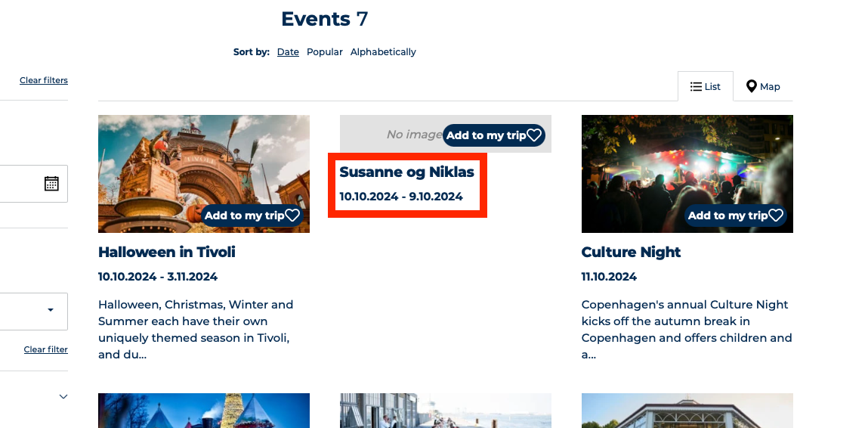Viewport: 868px width, 428px height.
Task: Click the date text '10.10.2024 - 3.11.2024'
Action: (x=158, y=277)
